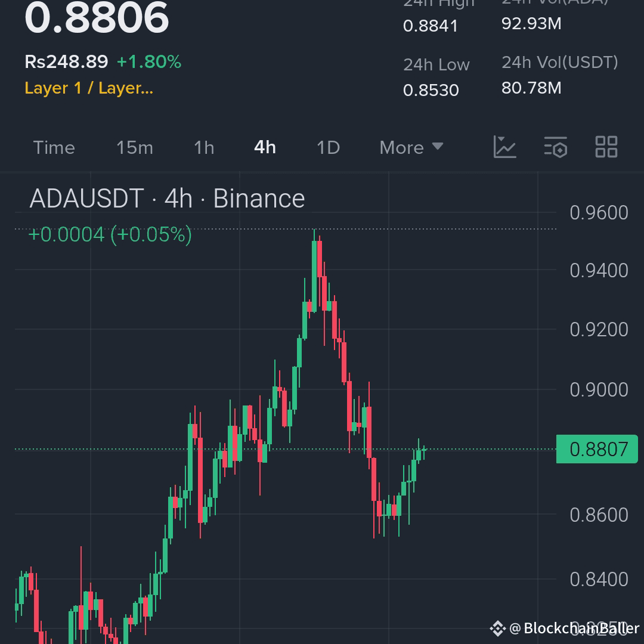Click the 0.8807 current price tag
Viewport: 644px width, 644px height.
click(x=597, y=449)
